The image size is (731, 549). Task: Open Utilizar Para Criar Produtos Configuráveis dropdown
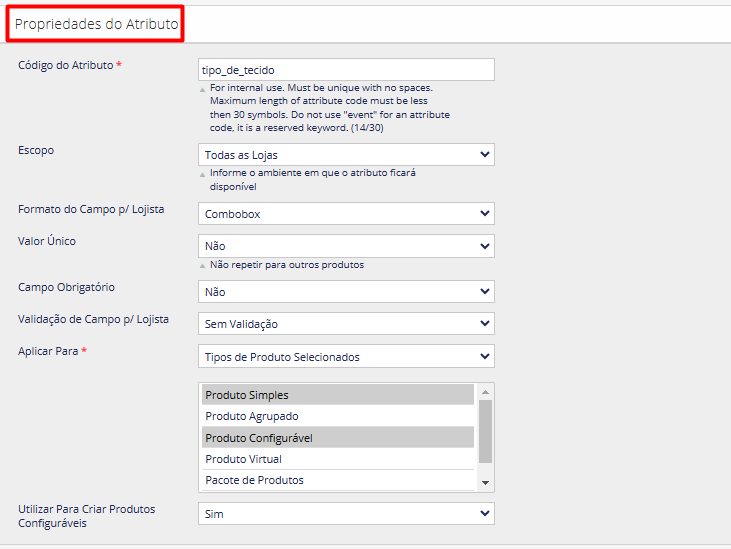click(346, 514)
